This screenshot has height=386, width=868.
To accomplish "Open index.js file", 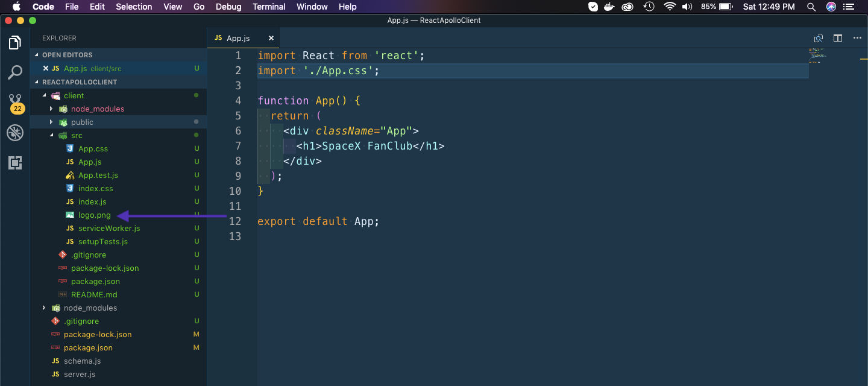I will (92, 201).
